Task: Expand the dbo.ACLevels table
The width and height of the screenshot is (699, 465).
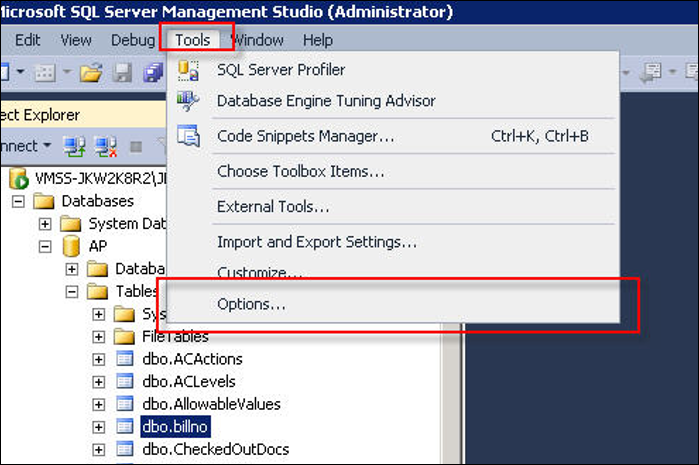Action: point(99,382)
